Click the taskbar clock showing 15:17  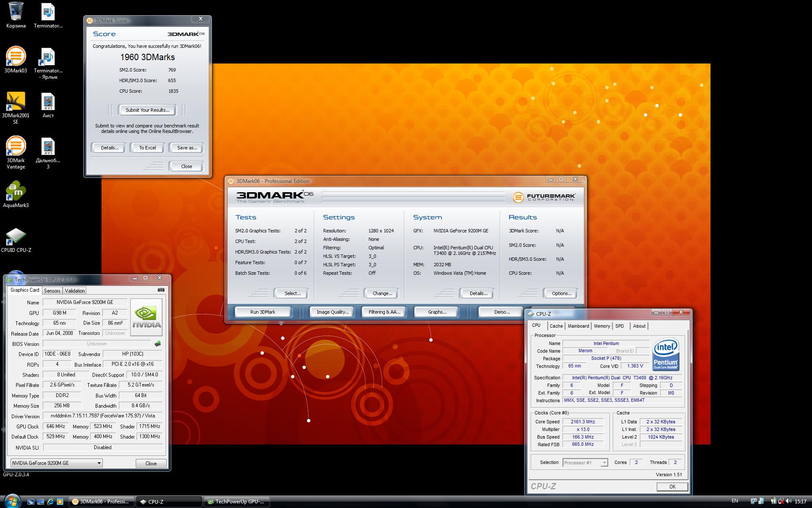801,501
